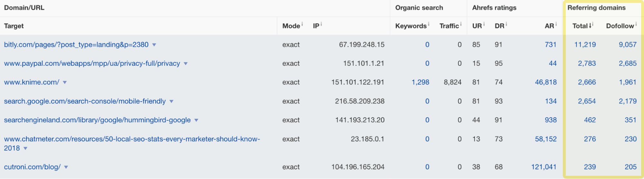Image resolution: width=644 pixels, height=179 pixels.
Task: Open 2,179 dofollow domains for search.google.com
Action: 628,101
